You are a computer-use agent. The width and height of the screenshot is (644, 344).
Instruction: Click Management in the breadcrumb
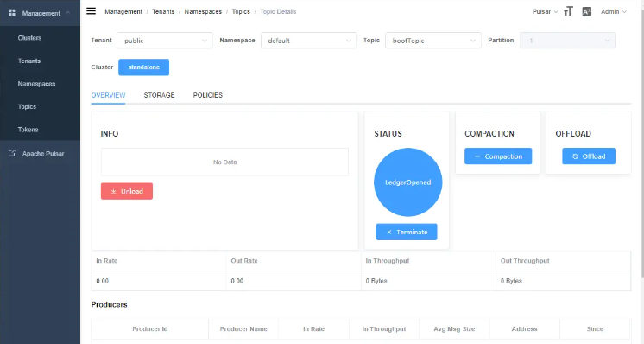pyautogui.click(x=123, y=11)
